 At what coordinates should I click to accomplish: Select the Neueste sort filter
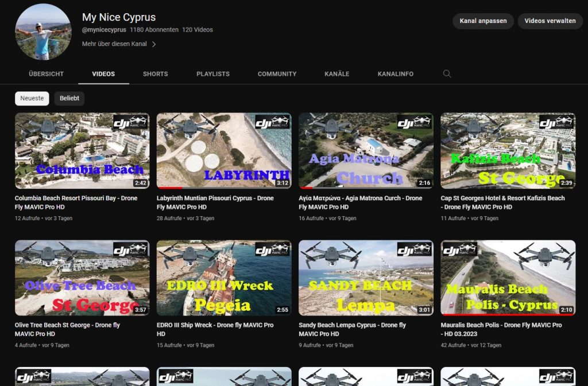tap(32, 99)
